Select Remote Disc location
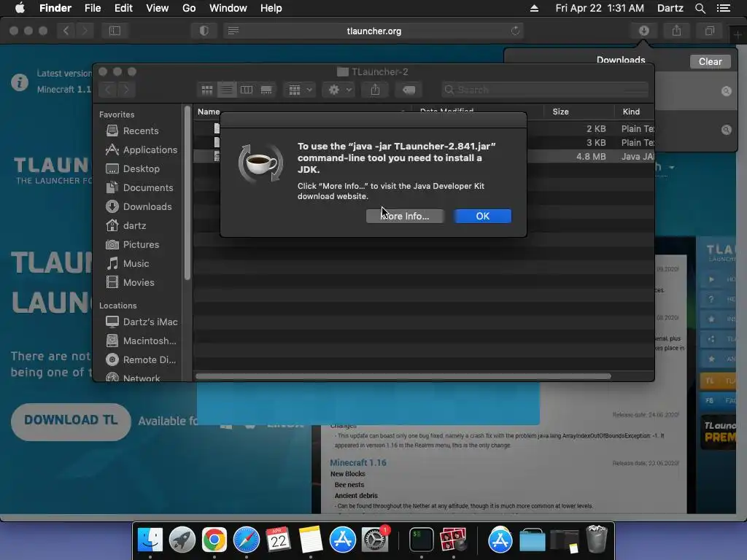 click(141, 360)
